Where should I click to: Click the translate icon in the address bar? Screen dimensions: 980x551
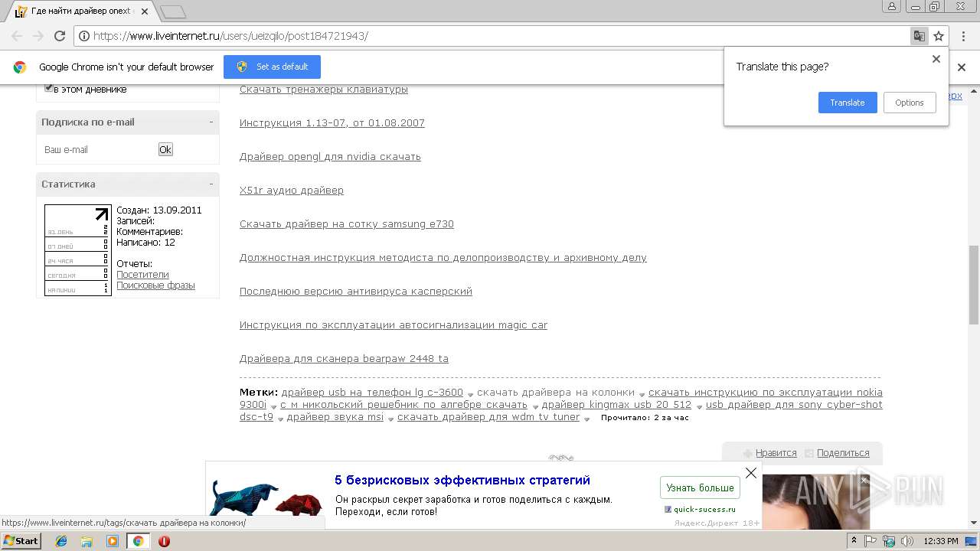[x=919, y=36]
